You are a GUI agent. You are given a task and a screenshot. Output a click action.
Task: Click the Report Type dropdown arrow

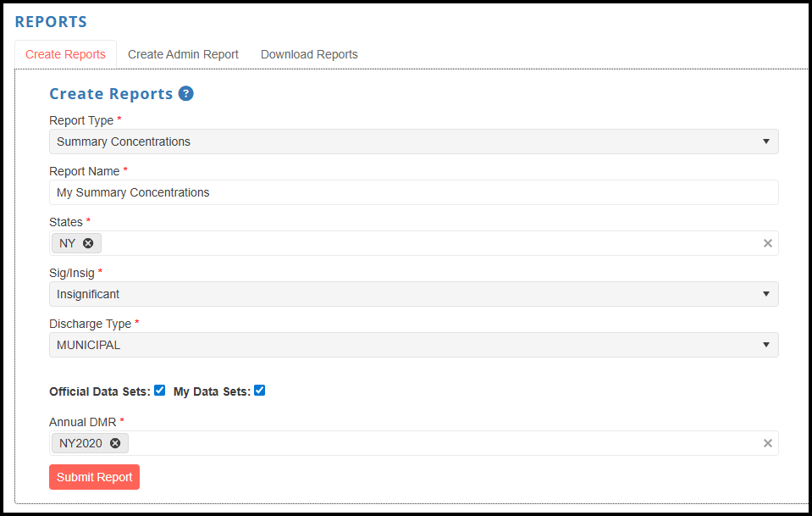point(766,141)
